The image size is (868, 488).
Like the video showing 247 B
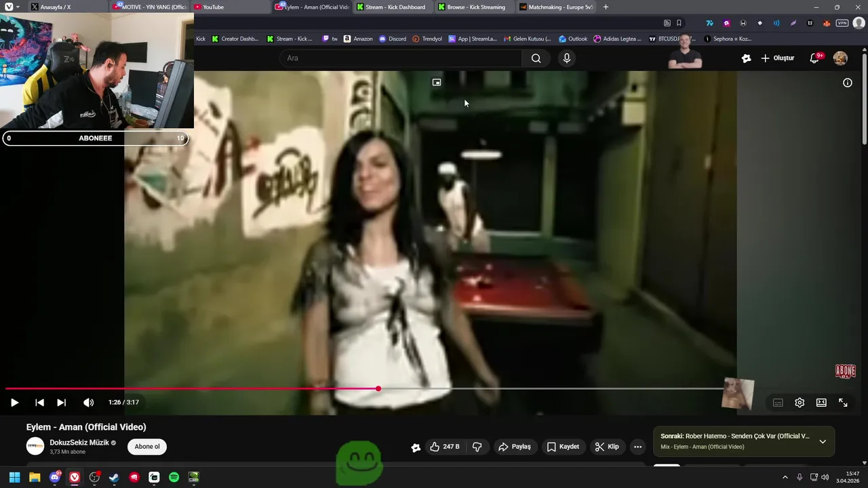coord(445,447)
